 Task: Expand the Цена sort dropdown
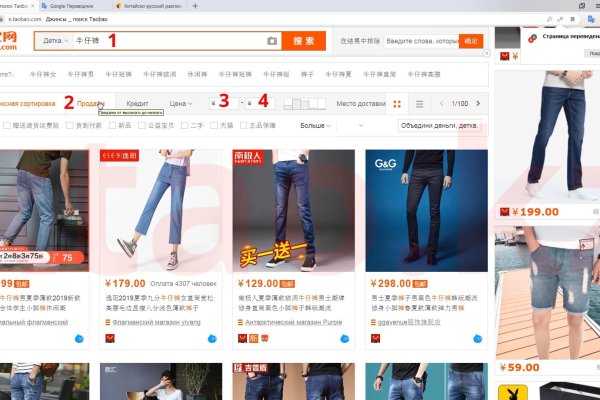182,103
